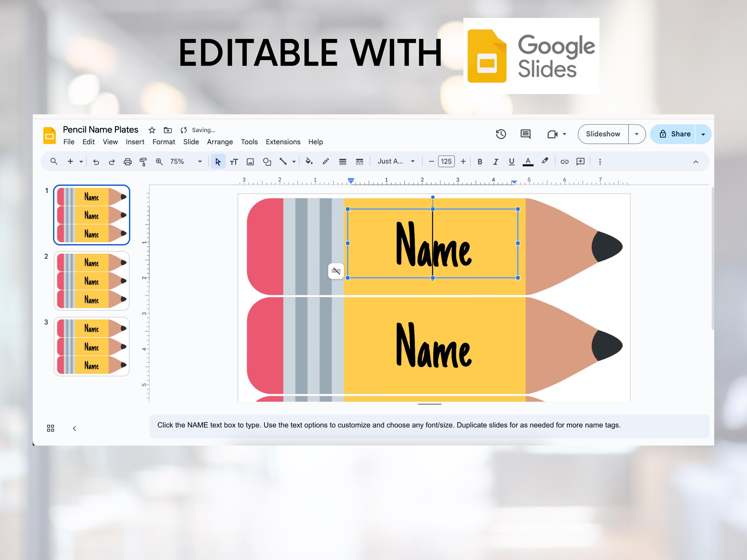The width and height of the screenshot is (747, 560).
Task: Select the Line tool
Action: pyautogui.click(x=284, y=161)
